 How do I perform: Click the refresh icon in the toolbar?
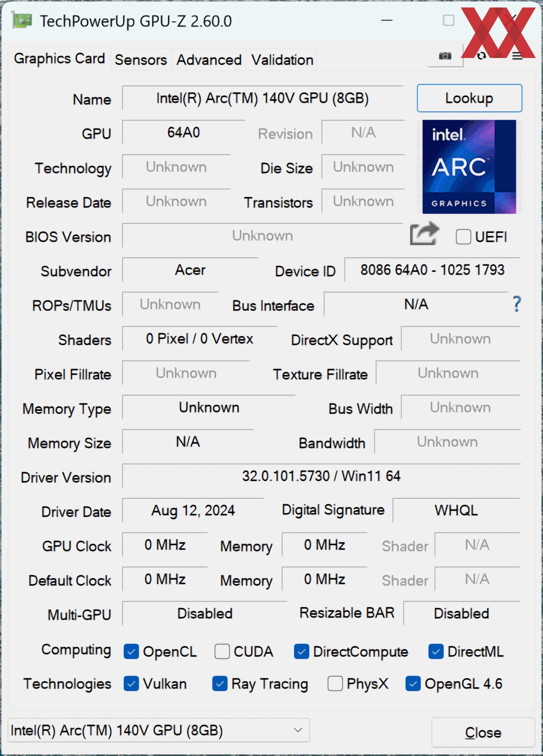coord(481,56)
